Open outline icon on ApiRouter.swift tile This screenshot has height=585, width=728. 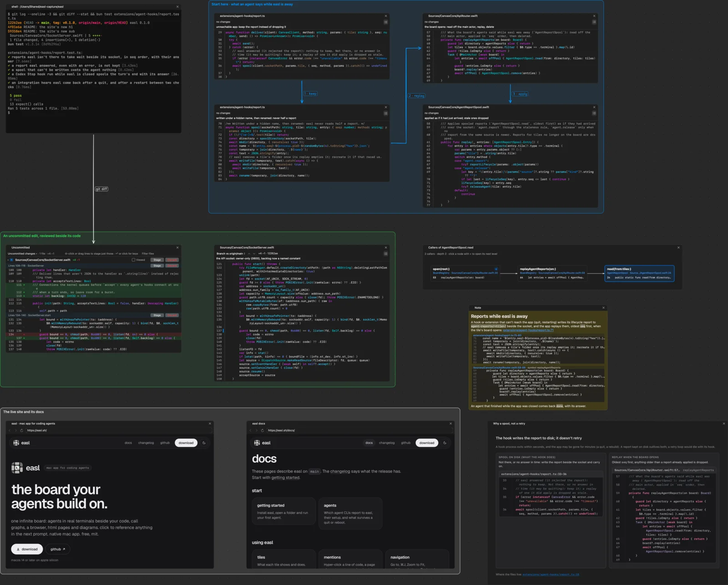[594, 22]
